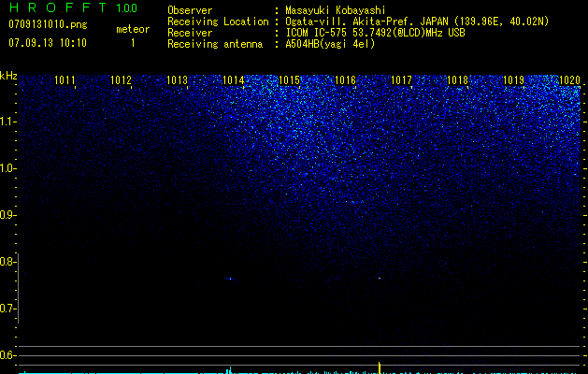Click the meteor echo spot near 1016.5
Image resolution: width=588 pixels, height=374 pixels.
pyautogui.click(x=380, y=278)
